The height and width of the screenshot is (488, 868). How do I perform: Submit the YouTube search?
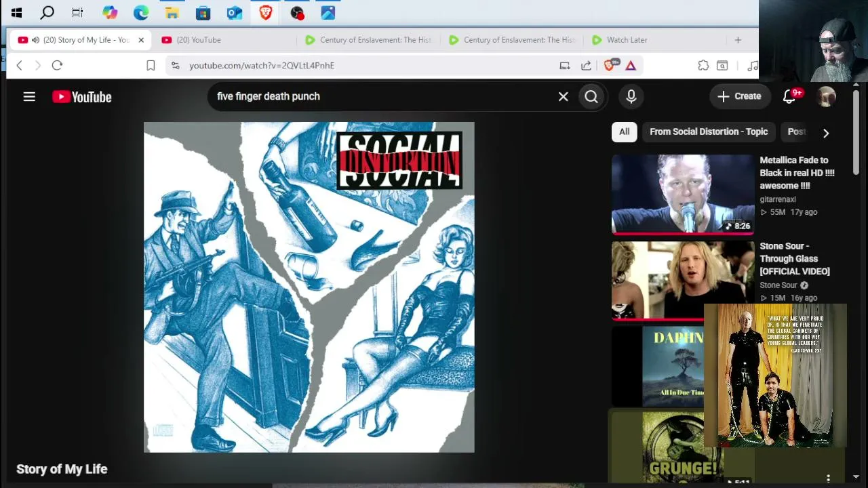pyautogui.click(x=591, y=96)
